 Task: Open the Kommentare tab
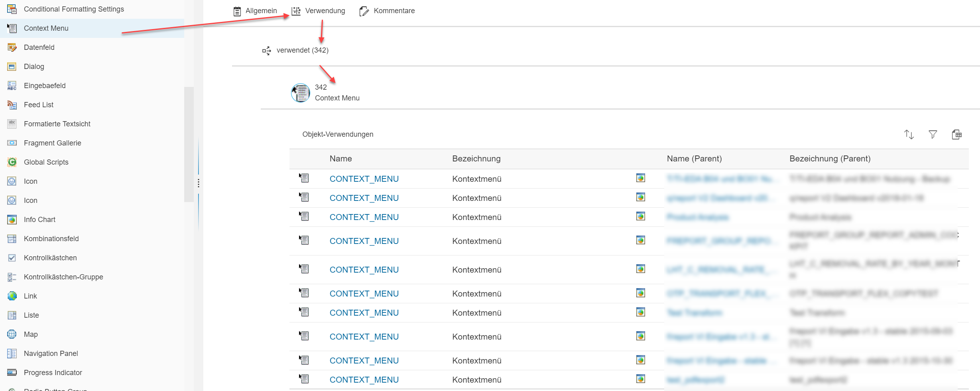(387, 11)
